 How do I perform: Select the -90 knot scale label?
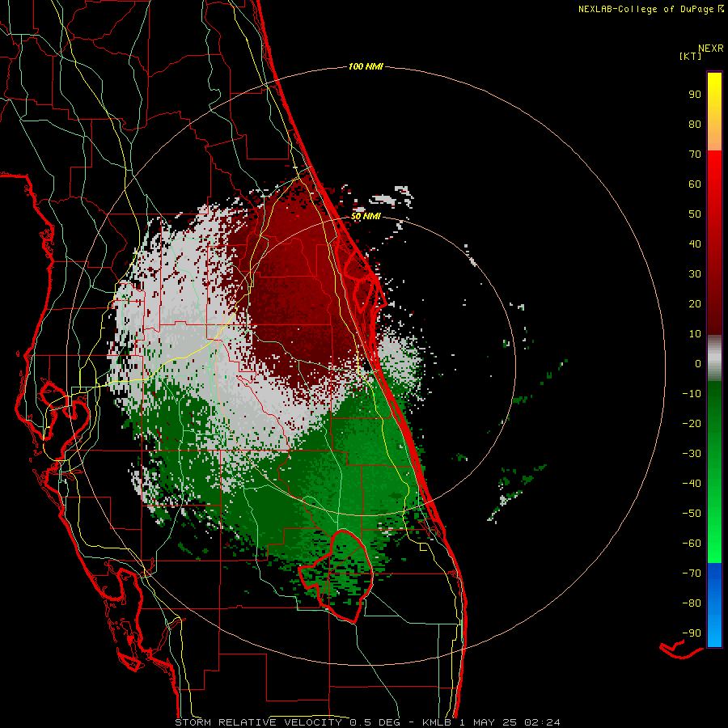(692, 633)
